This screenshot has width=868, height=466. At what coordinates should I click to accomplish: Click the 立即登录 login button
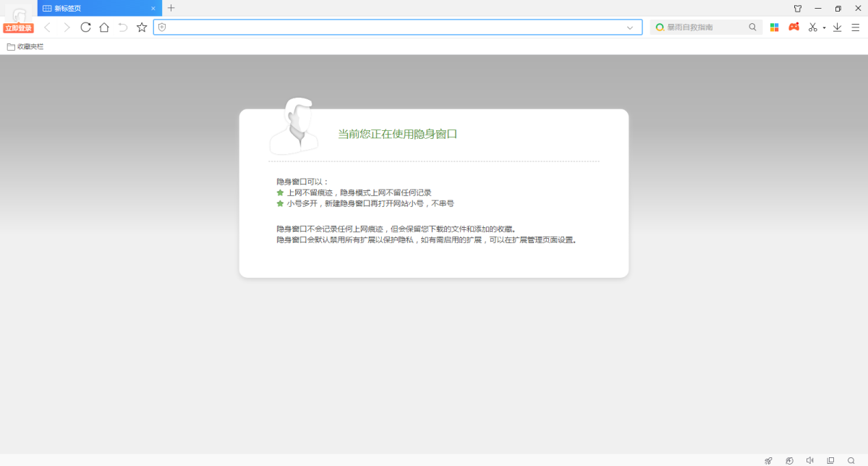pyautogui.click(x=18, y=28)
